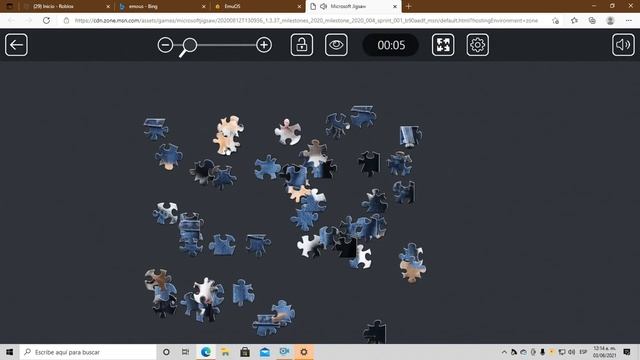
Task: Open Mail app from taskbar
Action: [x=264, y=352]
